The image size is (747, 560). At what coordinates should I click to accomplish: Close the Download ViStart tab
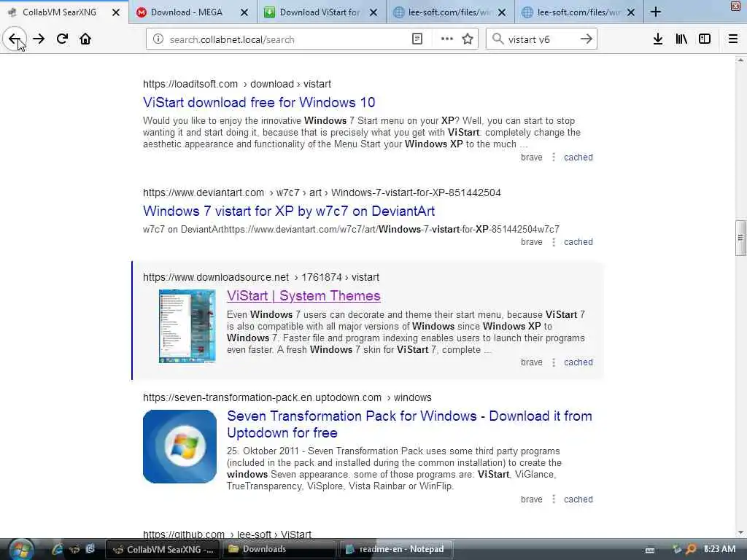373,12
